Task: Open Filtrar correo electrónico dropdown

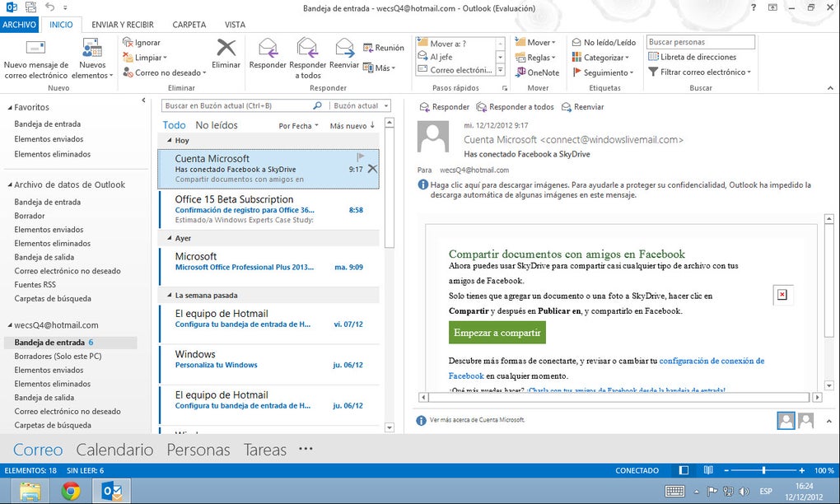Action: point(700,72)
